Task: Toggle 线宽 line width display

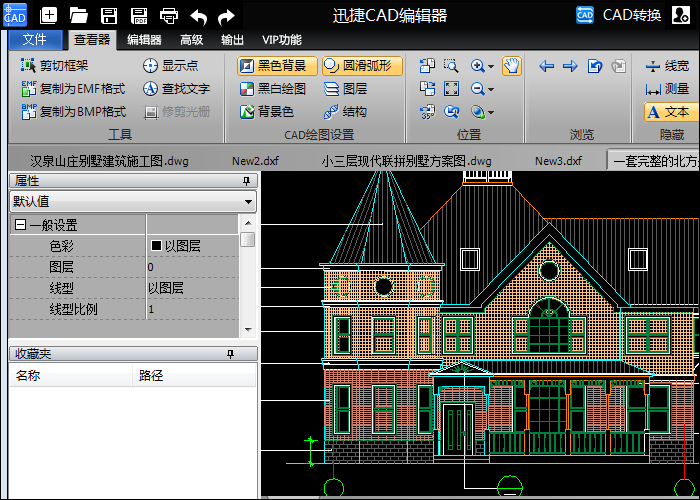Action: coord(668,66)
